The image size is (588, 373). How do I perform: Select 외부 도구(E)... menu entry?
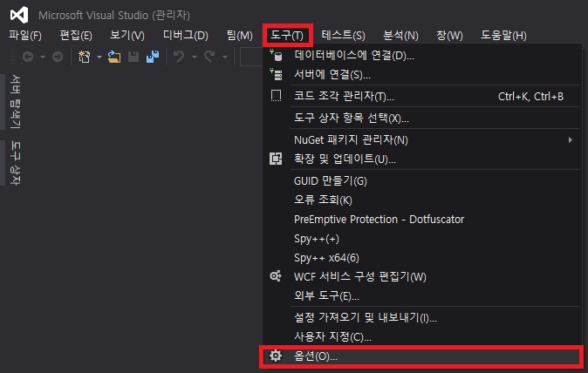pyautogui.click(x=422, y=295)
